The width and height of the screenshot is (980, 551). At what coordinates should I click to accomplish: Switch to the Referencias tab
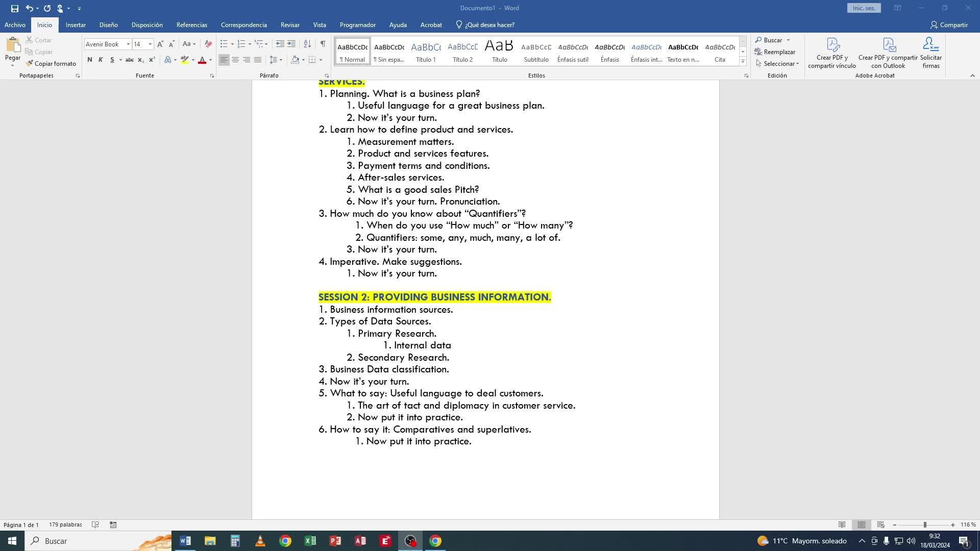(191, 24)
